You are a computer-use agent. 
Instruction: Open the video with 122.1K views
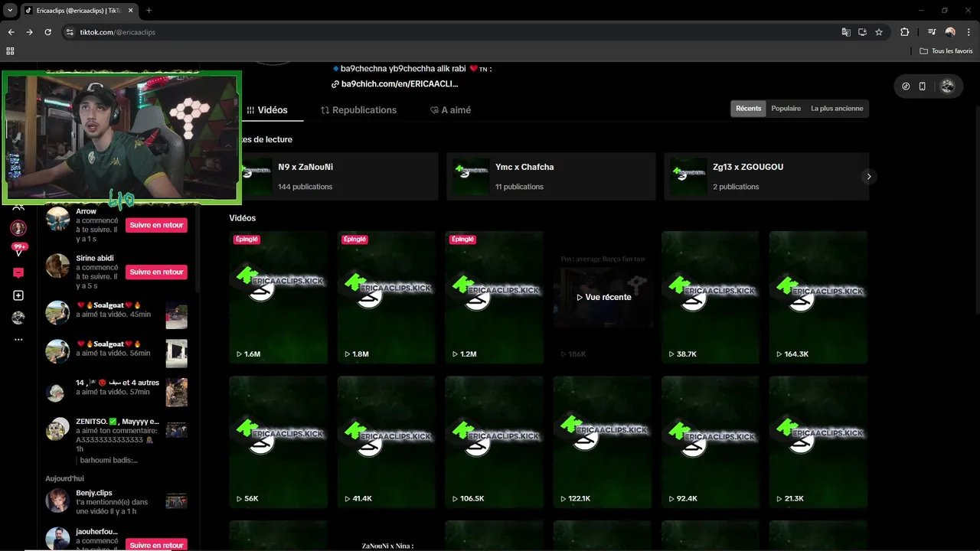click(603, 442)
